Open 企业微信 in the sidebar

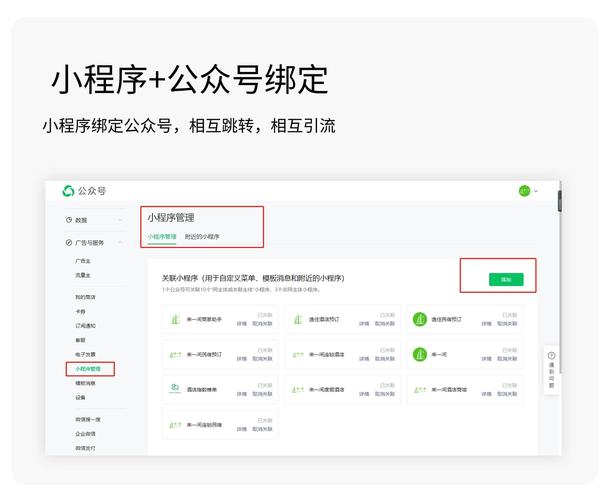86,434
